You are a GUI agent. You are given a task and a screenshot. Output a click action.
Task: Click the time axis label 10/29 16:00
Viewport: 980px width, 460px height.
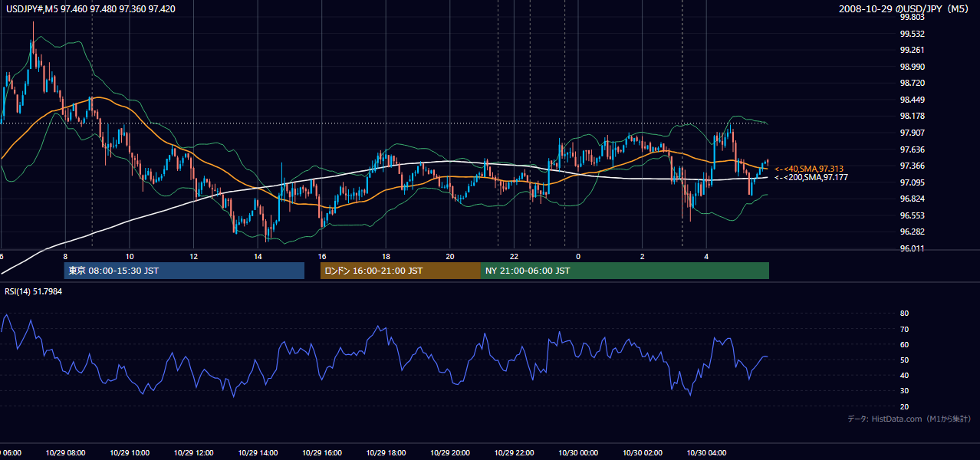(x=321, y=453)
